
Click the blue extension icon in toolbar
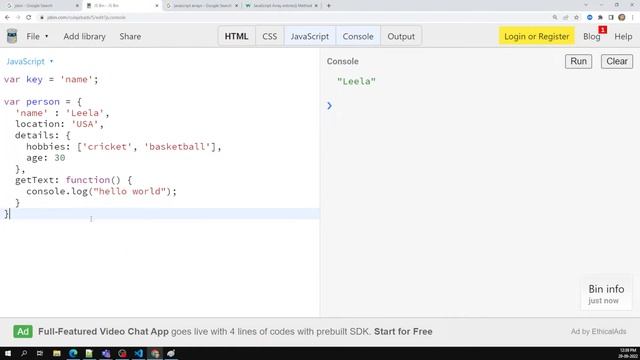coord(589,17)
